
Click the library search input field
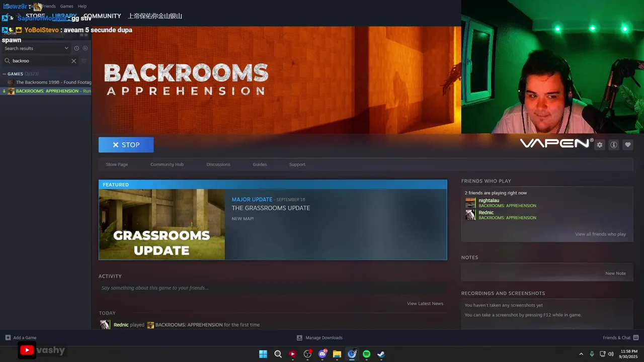pyautogui.click(x=40, y=61)
